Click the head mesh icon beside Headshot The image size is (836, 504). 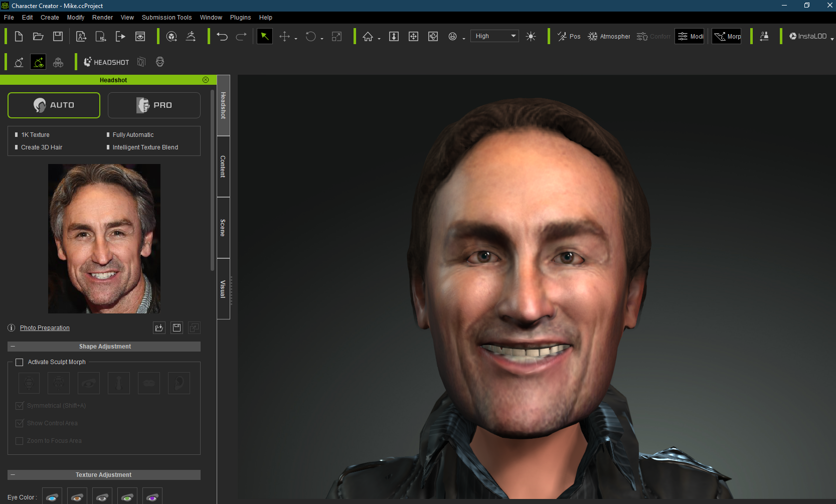(x=160, y=62)
